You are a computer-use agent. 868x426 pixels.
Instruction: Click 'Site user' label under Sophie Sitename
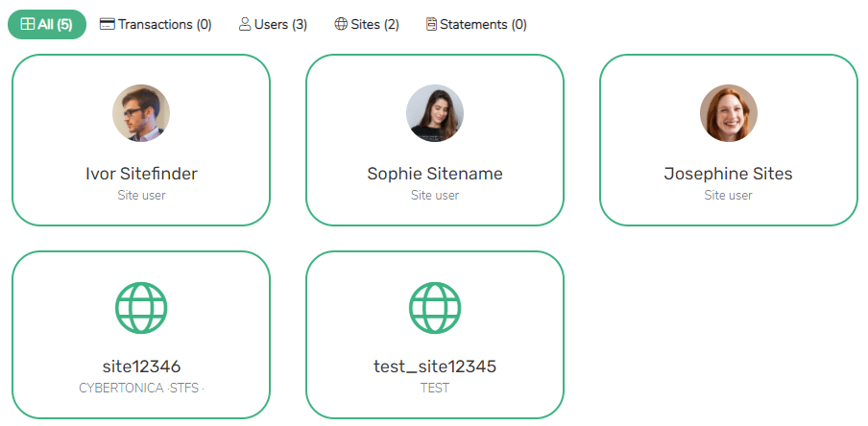435,196
